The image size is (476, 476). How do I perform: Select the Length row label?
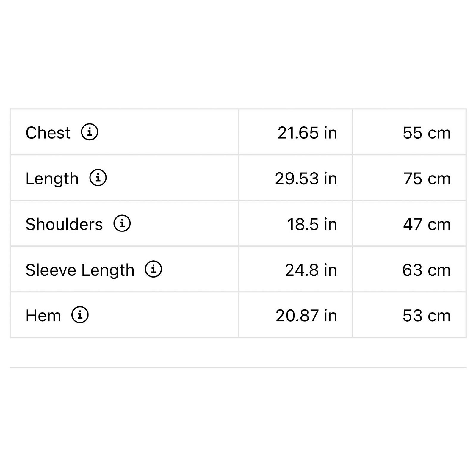(x=52, y=178)
